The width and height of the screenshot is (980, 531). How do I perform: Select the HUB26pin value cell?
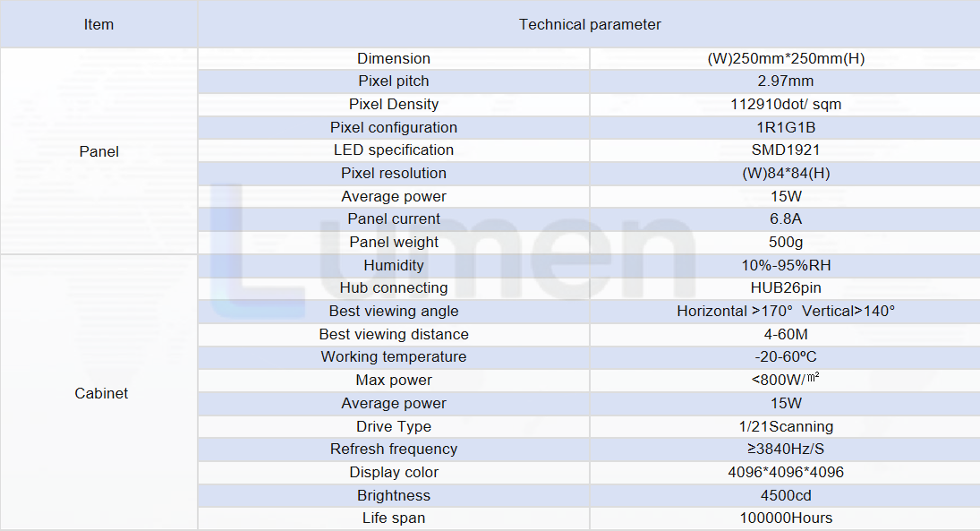tap(786, 287)
